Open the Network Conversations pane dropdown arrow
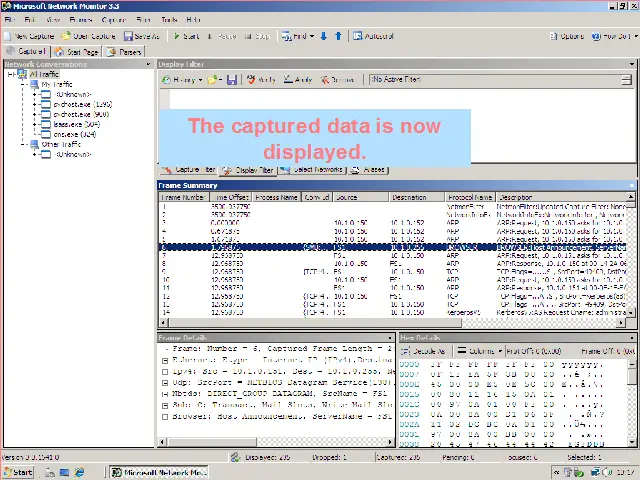Screen dimensions: 640x480 click(x=148, y=64)
